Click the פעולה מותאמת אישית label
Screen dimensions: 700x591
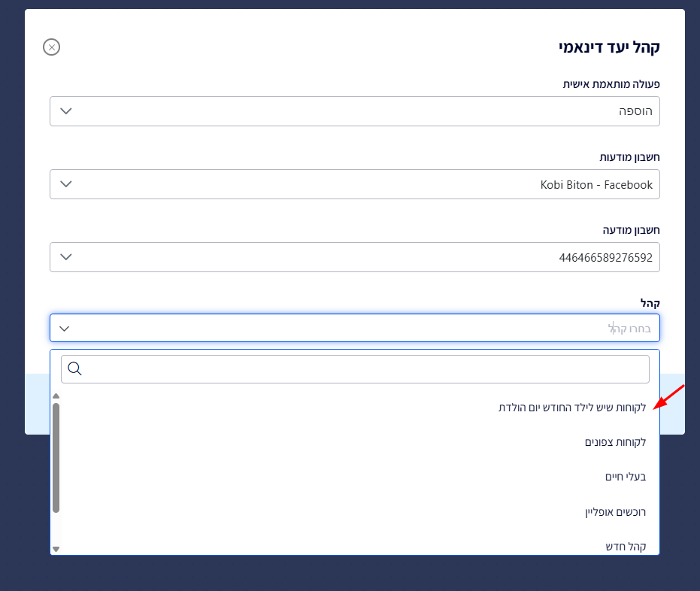click(x=611, y=84)
